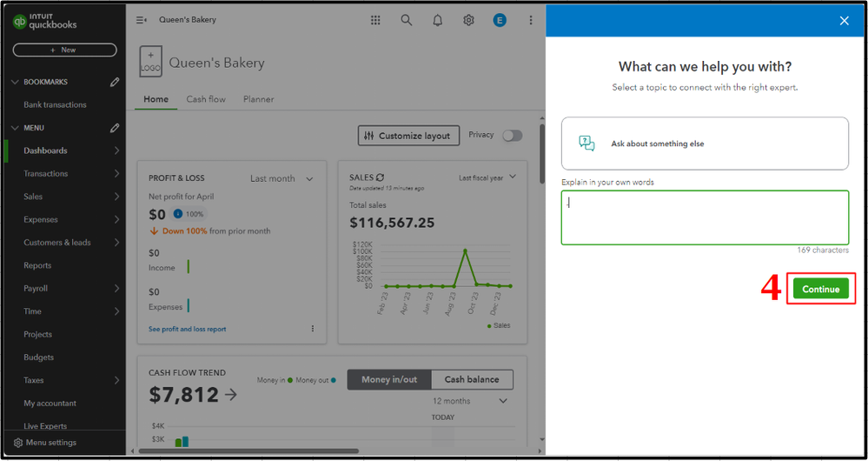Image resolution: width=868 pixels, height=461 pixels.
Task: Open notifications bell
Action: point(437,20)
